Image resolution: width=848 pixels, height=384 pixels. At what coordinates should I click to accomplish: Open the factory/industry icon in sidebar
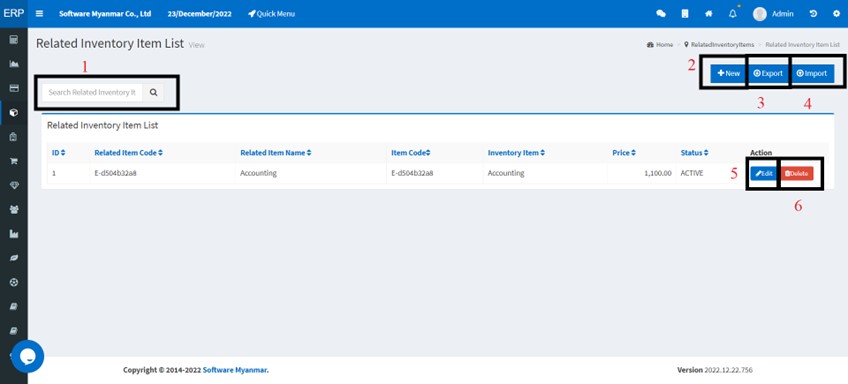coord(14,234)
